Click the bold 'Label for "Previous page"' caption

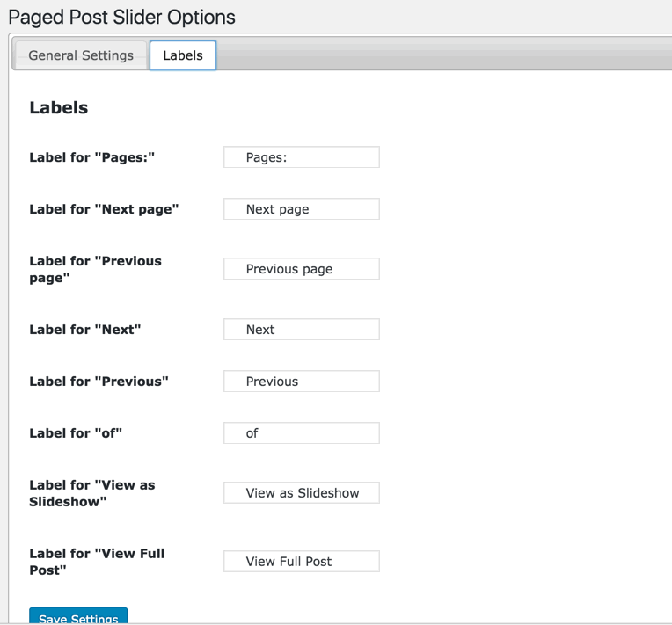click(x=95, y=269)
